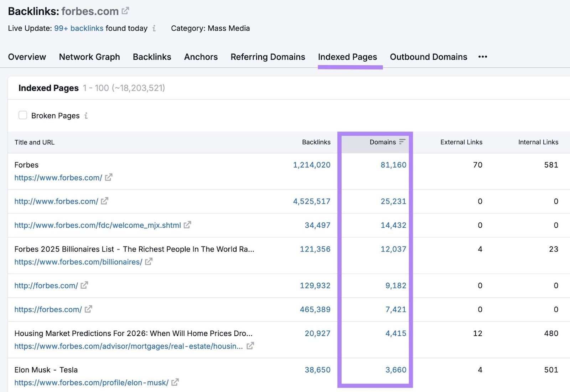570x392 pixels.
Task: Expand the truncated Forbes 2025 Billionaires title
Action: pyautogui.click(x=252, y=249)
